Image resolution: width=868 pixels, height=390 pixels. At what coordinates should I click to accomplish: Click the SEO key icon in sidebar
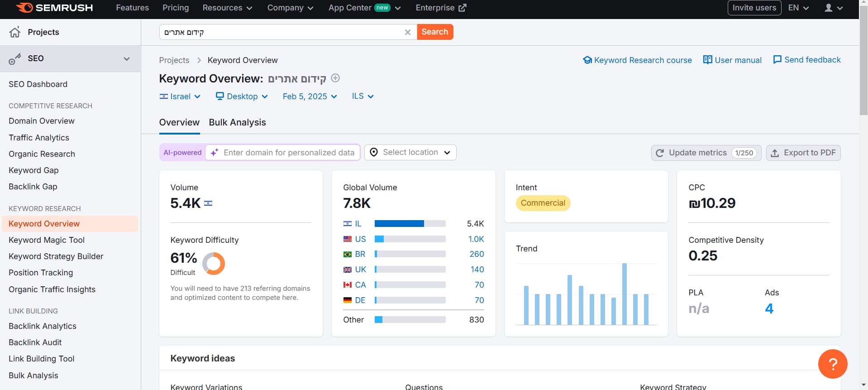15,58
